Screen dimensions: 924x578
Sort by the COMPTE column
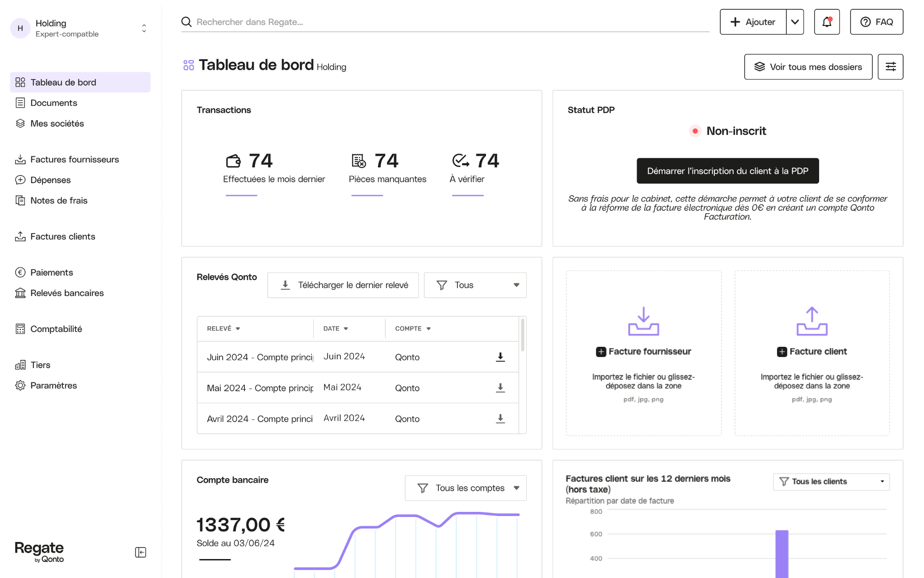[x=413, y=328]
